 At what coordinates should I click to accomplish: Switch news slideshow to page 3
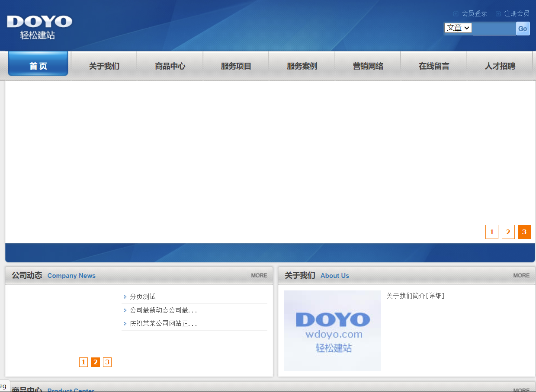click(x=107, y=362)
